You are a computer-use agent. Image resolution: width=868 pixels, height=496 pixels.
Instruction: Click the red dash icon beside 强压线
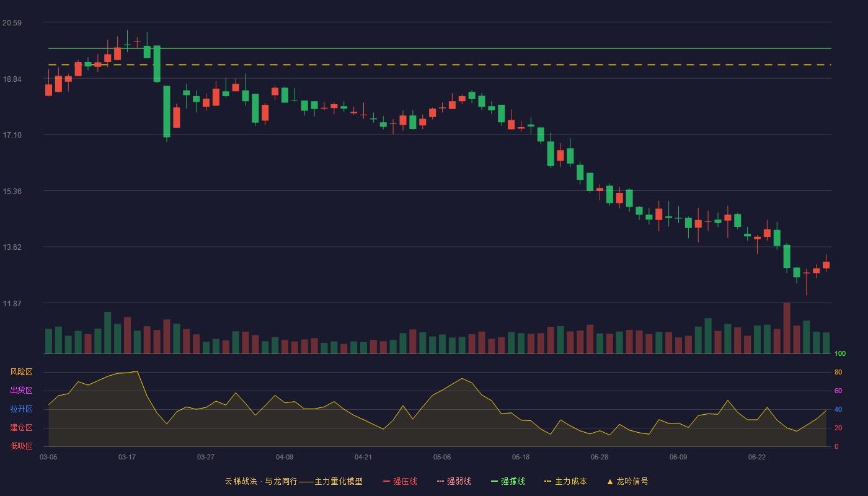[x=386, y=481]
